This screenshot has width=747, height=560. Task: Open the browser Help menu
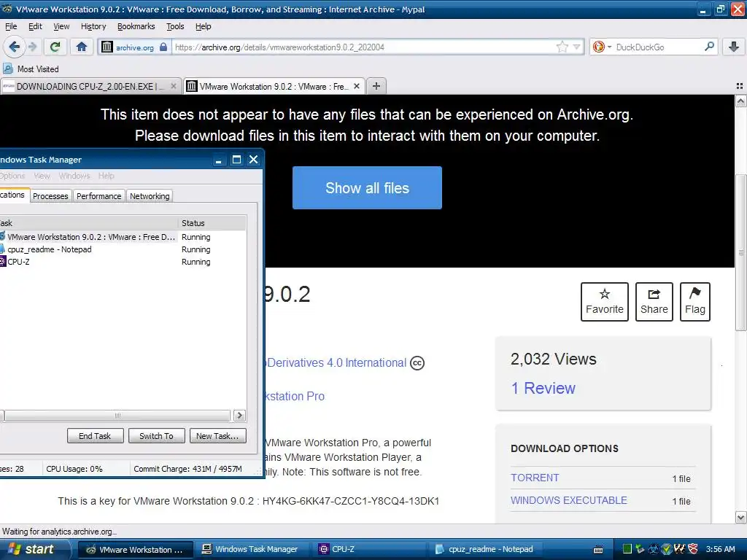pos(204,26)
